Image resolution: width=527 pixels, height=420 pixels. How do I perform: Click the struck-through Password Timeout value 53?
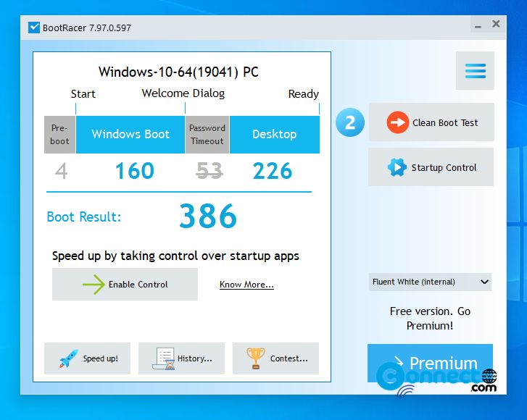point(209,171)
